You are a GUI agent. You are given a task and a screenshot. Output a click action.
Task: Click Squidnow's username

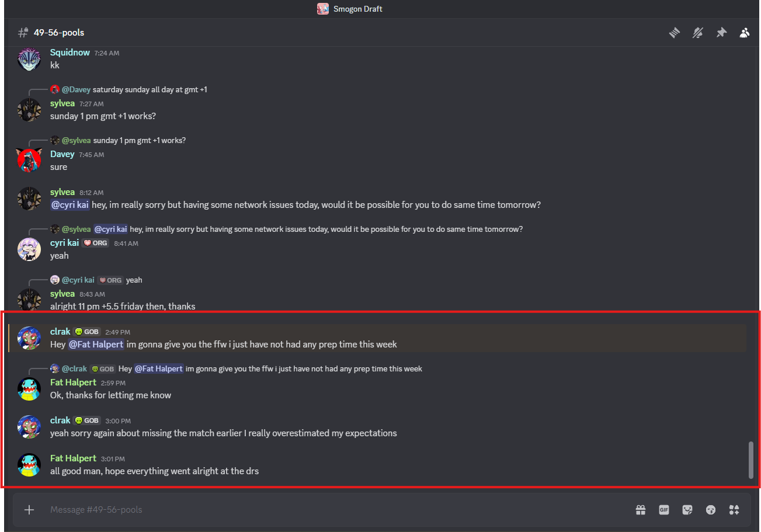70,53
